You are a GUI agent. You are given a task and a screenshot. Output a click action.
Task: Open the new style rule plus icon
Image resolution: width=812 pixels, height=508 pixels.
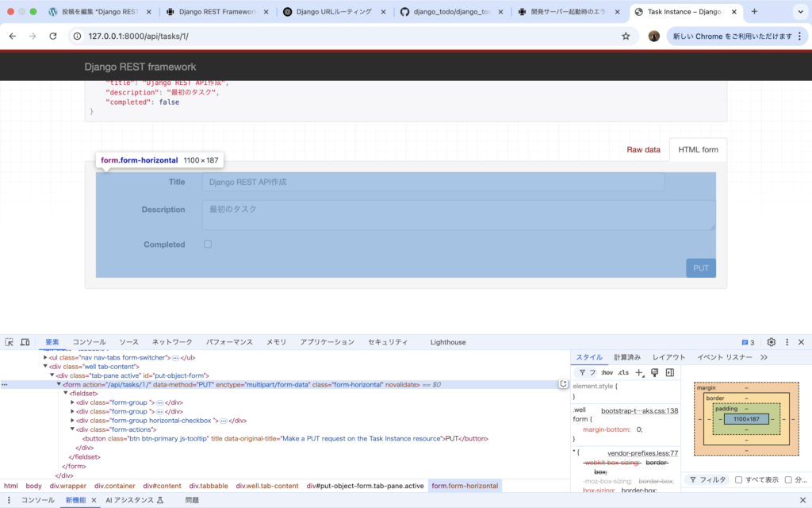[638, 372]
